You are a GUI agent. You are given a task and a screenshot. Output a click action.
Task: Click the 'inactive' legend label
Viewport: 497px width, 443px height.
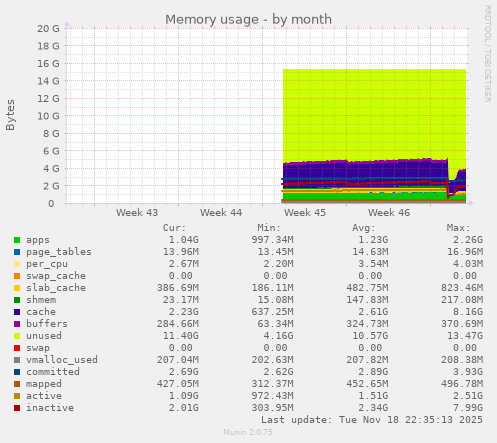50,408
